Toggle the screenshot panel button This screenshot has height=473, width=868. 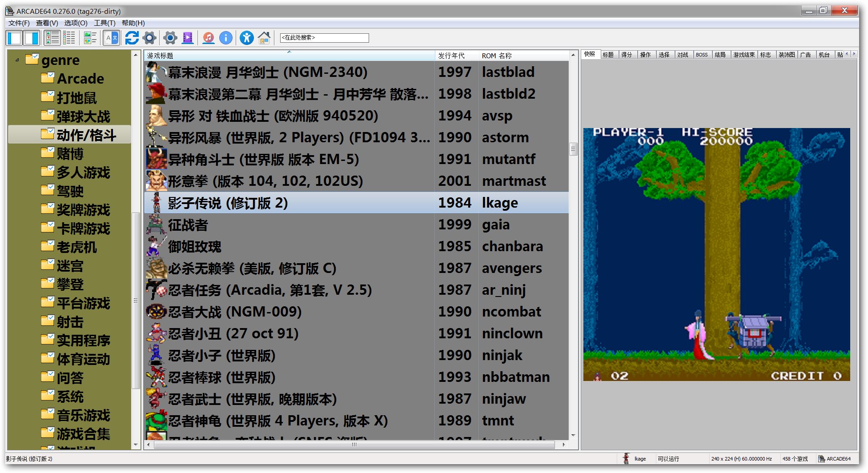coord(32,38)
